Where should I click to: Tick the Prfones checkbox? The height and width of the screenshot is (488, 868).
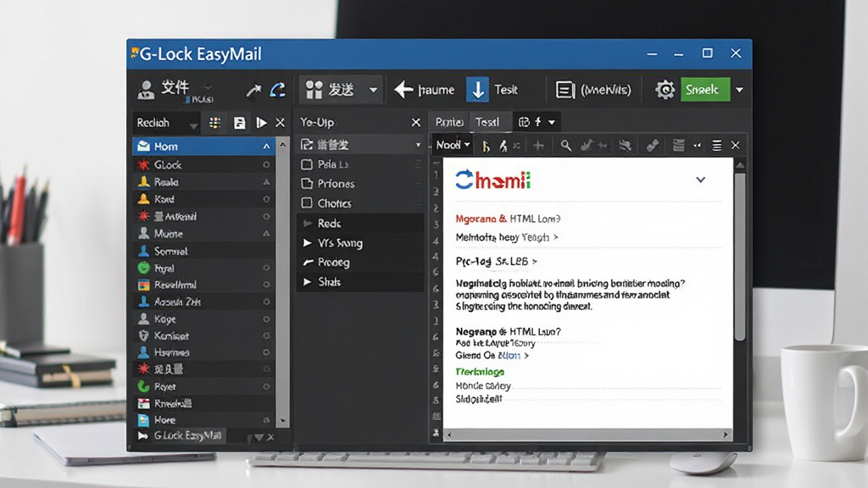click(307, 183)
